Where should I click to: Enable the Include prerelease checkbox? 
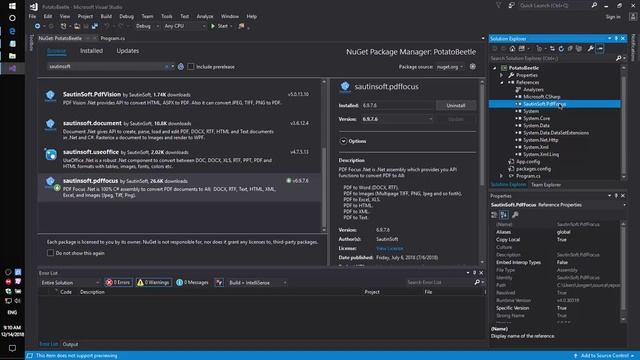tap(191, 67)
